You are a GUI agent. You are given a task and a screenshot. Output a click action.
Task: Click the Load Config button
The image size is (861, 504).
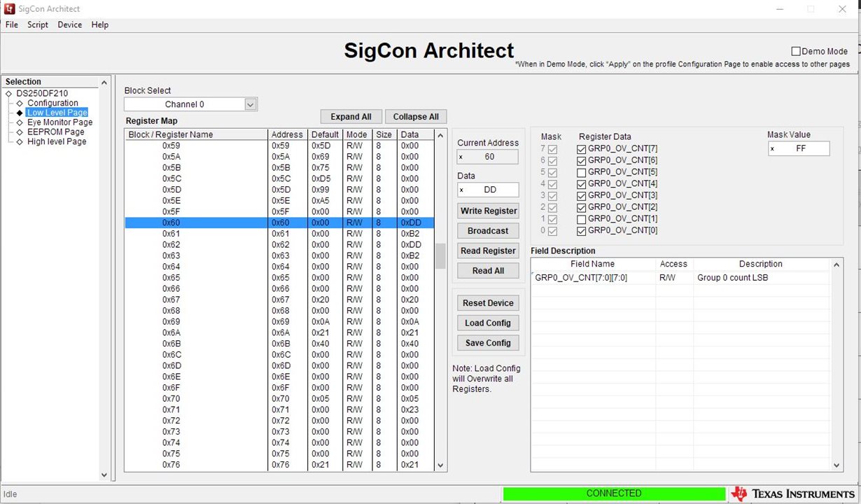(489, 323)
